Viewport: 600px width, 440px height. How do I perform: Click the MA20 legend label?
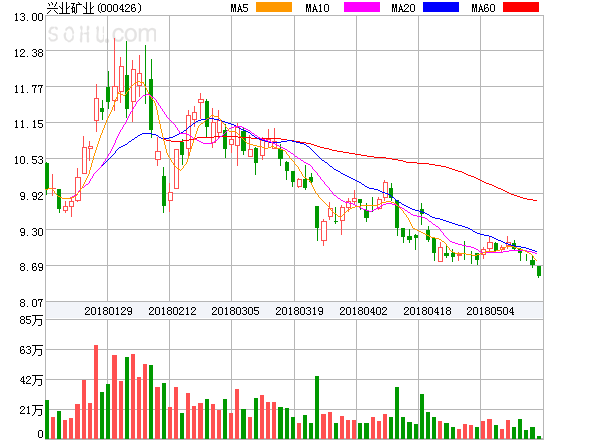[403, 8]
